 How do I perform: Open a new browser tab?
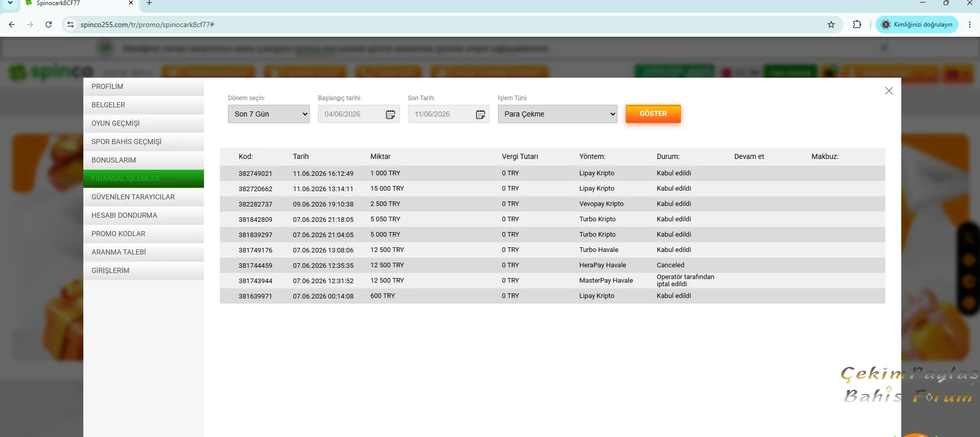click(x=149, y=3)
